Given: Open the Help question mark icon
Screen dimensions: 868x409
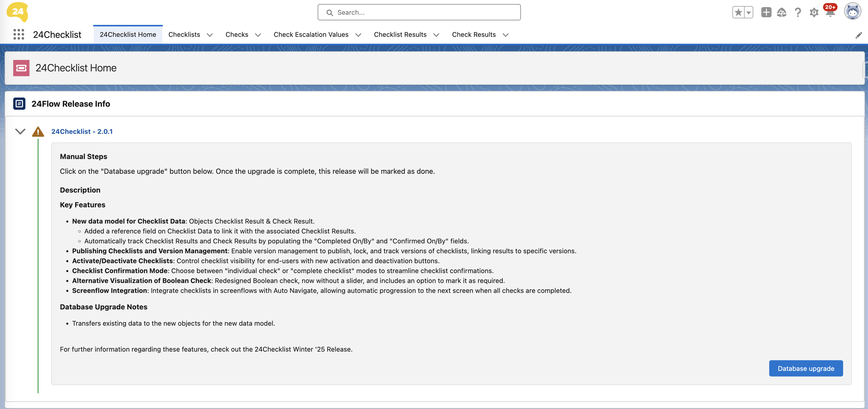Looking at the screenshot, I should [x=798, y=12].
